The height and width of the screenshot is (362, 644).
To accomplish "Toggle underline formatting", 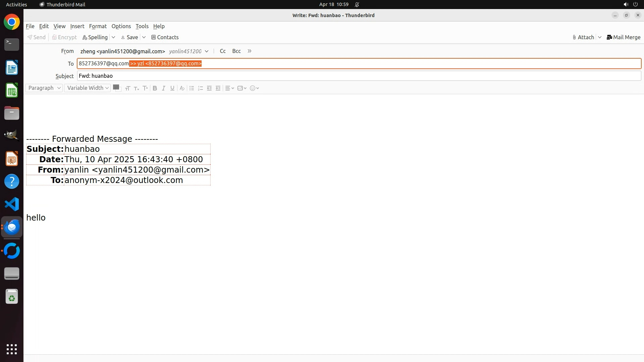I will [172, 88].
